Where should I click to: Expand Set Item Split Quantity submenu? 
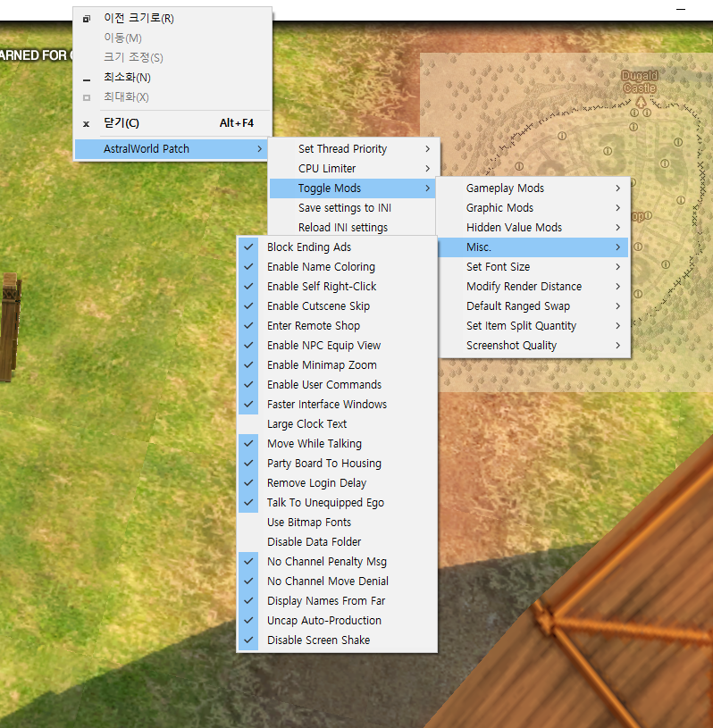pos(533,325)
